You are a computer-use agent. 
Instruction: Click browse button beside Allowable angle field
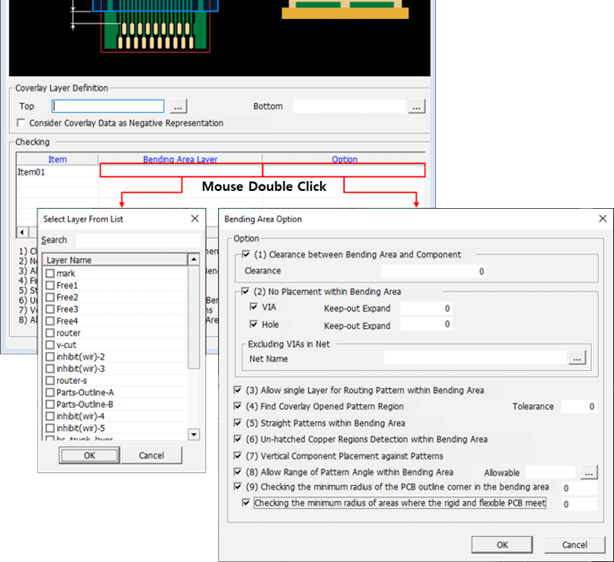click(590, 472)
